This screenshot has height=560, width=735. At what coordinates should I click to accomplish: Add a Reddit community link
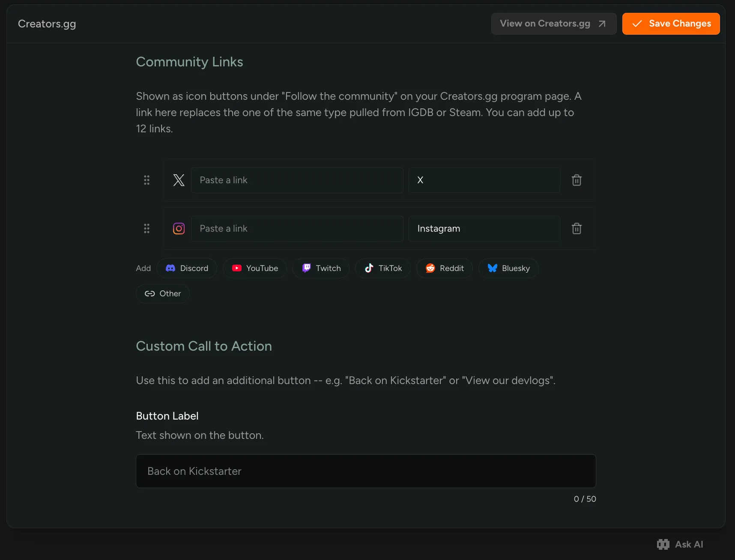coord(445,268)
